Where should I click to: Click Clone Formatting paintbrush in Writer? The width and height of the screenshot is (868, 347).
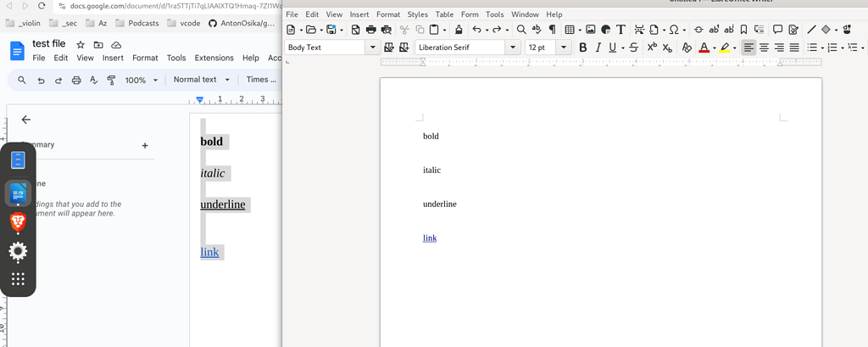tap(459, 30)
